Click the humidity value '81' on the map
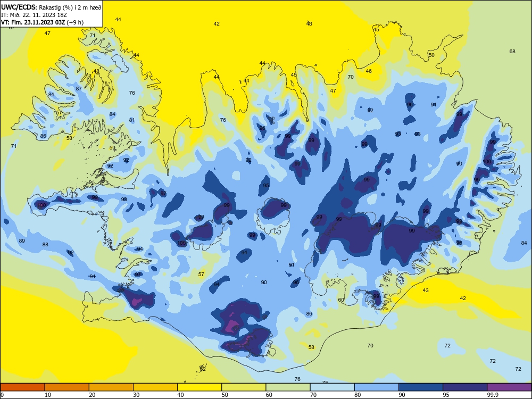 [132, 120]
